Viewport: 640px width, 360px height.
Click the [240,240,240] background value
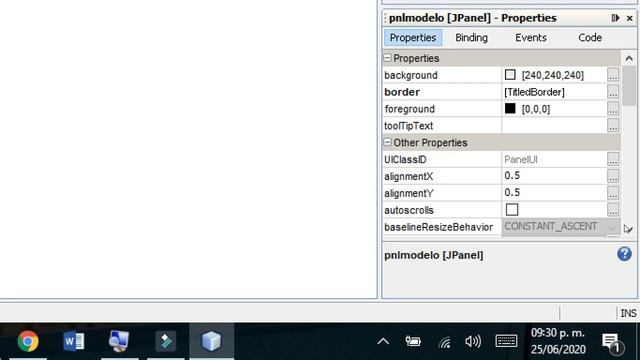553,75
